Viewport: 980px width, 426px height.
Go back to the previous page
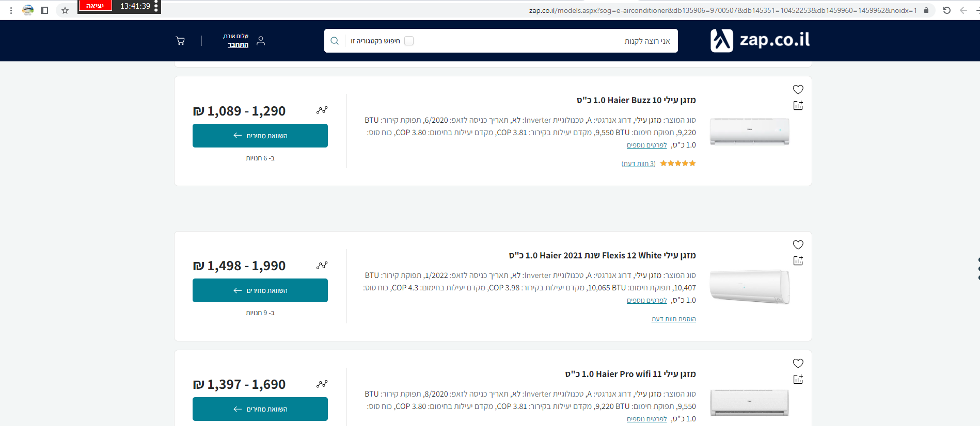click(x=963, y=10)
